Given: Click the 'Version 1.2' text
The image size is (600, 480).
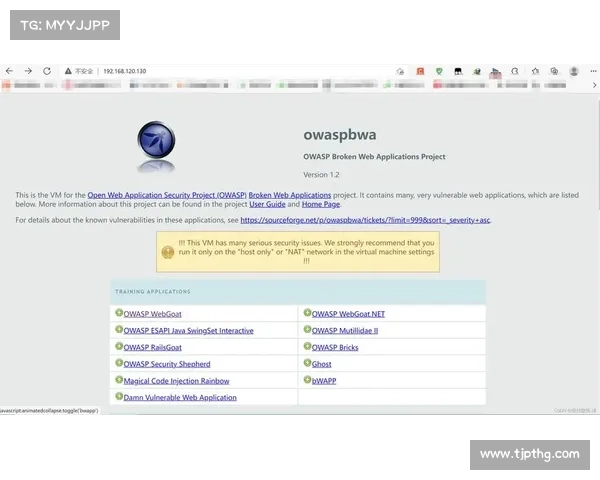Looking at the screenshot, I should [x=321, y=175].
